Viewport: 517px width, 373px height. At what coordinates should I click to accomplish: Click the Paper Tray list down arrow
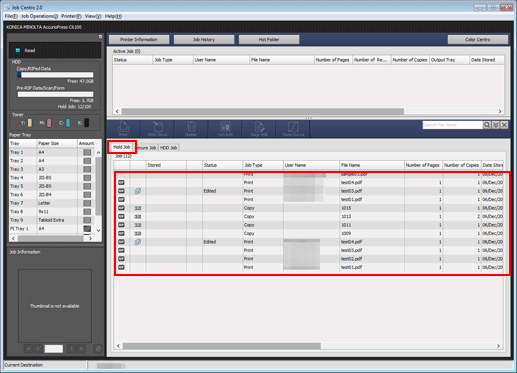coord(98,230)
